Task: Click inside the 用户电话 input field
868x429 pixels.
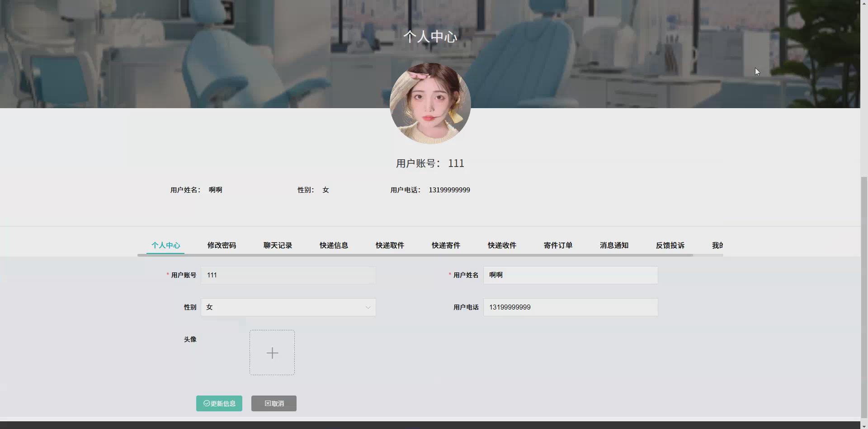Action: click(x=570, y=307)
